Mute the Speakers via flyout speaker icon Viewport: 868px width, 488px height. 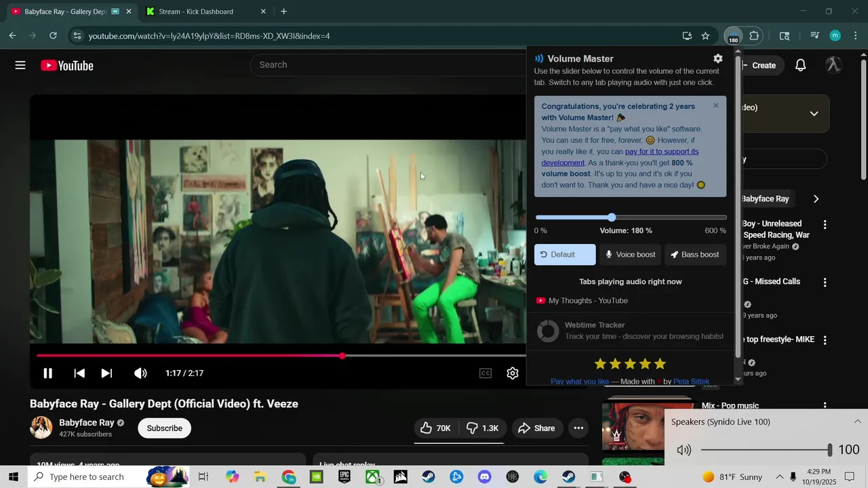click(x=684, y=450)
